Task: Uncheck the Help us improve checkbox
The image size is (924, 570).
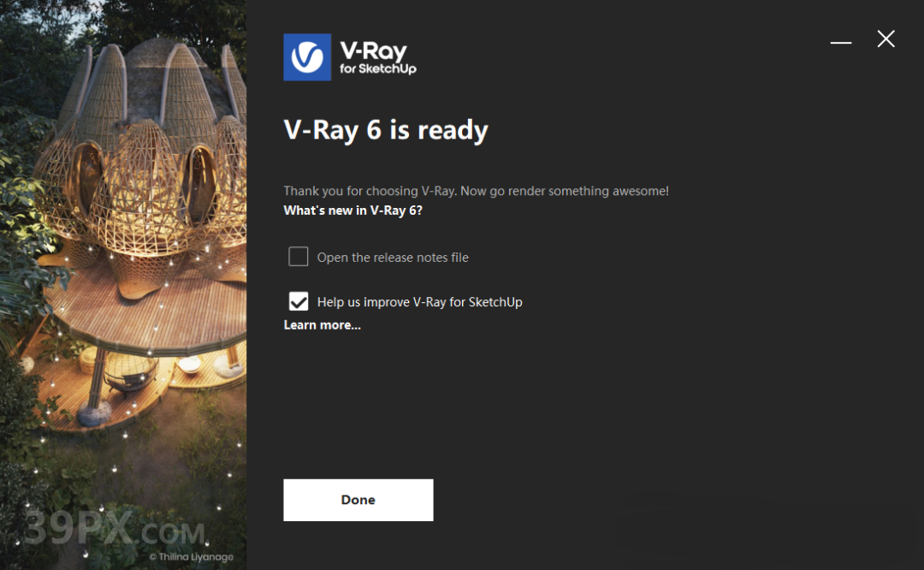Action: (x=299, y=301)
